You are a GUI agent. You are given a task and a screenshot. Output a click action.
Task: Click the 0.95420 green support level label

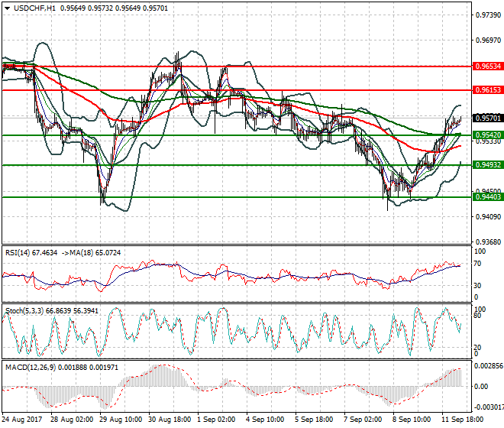488,135
